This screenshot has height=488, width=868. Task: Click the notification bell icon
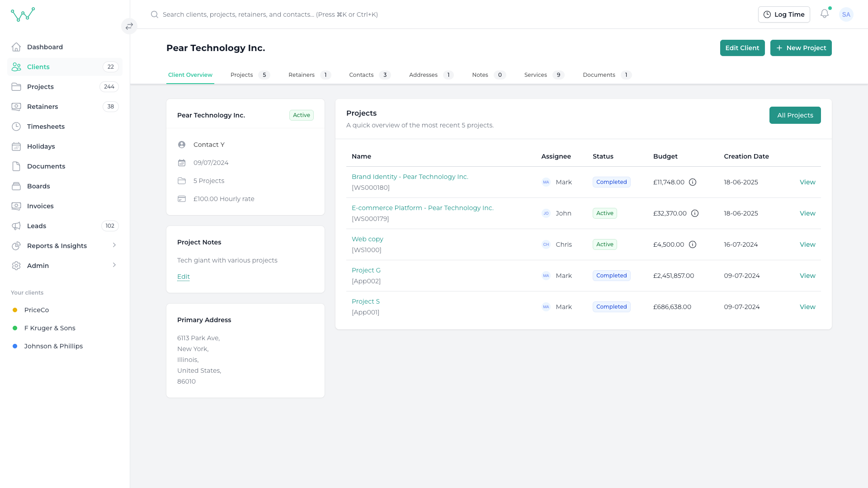[825, 14]
